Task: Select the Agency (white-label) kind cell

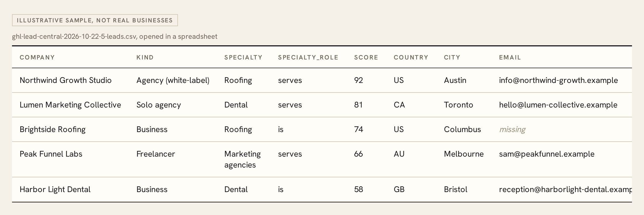Action: (173, 80)
